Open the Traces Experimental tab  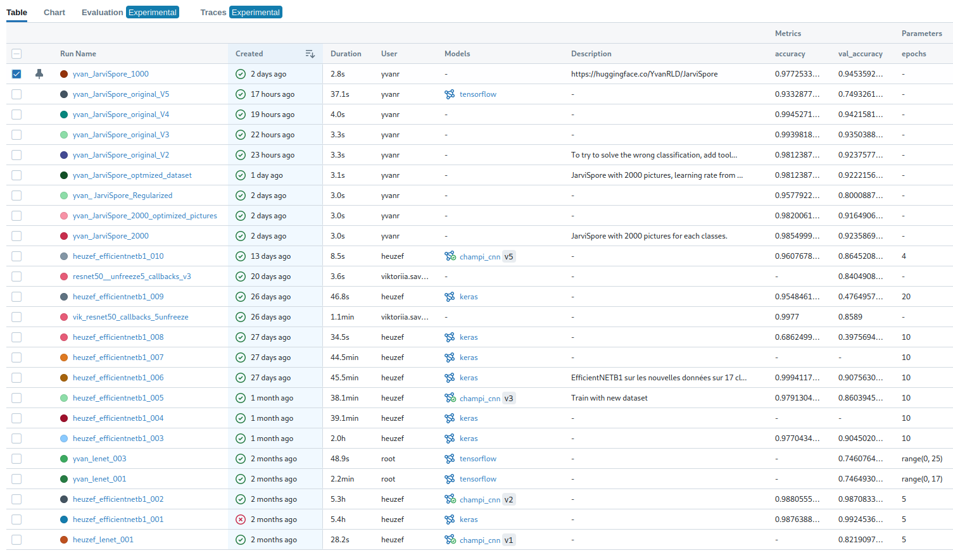coord(241,12)
